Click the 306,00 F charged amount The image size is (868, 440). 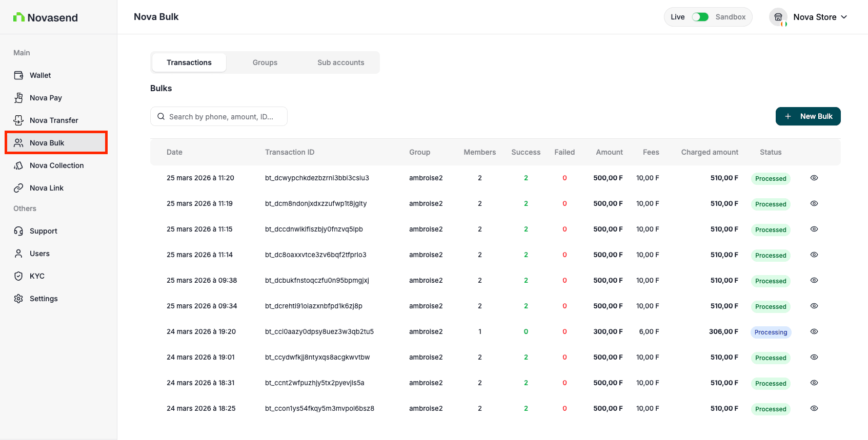coord(723,331)
